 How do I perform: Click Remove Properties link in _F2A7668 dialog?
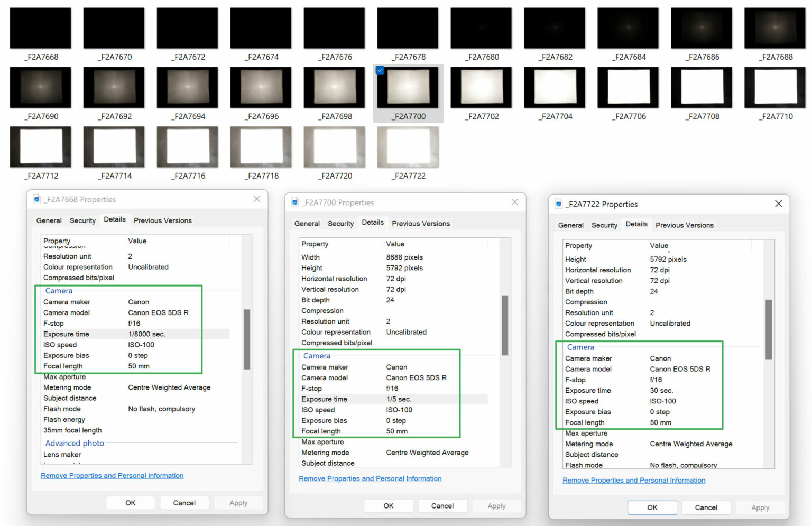point(112,476)
